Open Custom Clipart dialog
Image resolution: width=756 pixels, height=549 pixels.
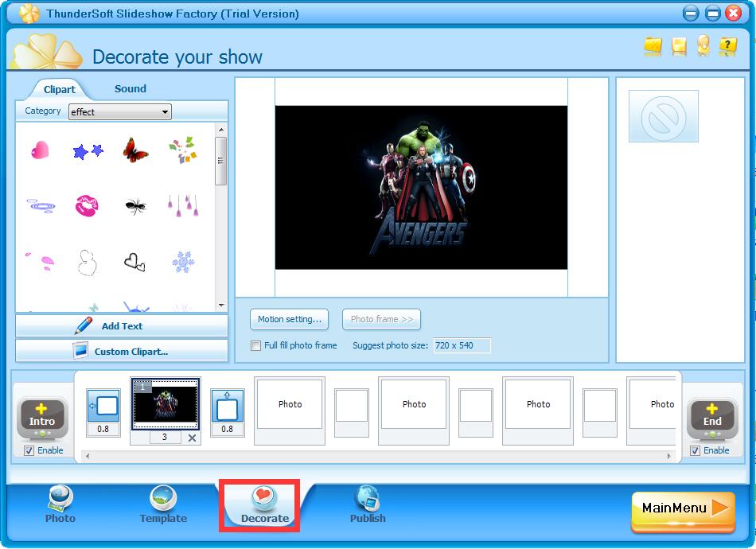pyautogui.click(x=121, y=351)
